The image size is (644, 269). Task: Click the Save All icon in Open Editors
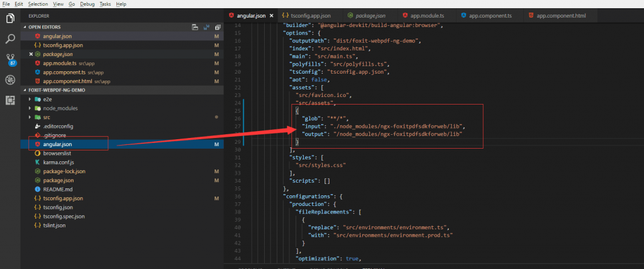pos(206,27)
